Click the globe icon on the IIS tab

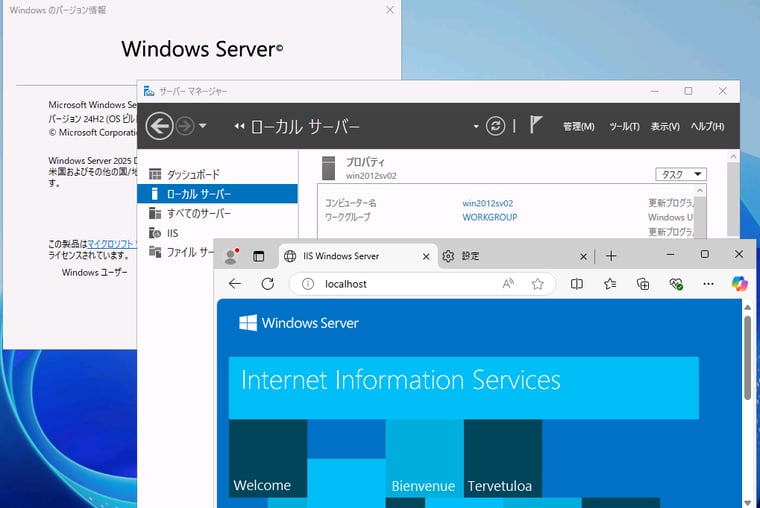290,256
